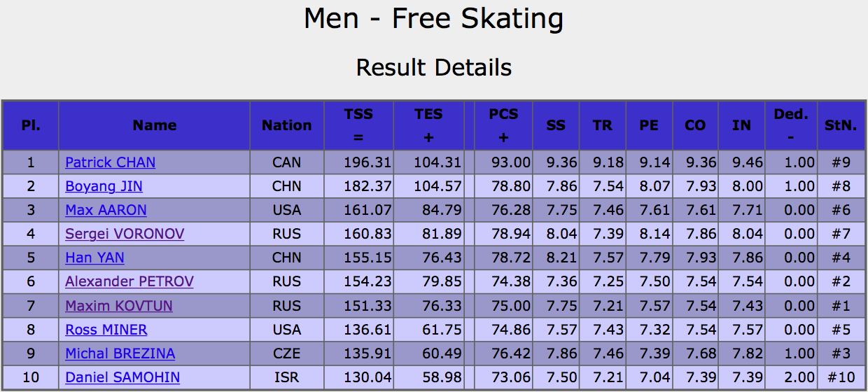Select the Nation column header
The width and height of the screenshot is (868, 392).
[x=287, y=125]
